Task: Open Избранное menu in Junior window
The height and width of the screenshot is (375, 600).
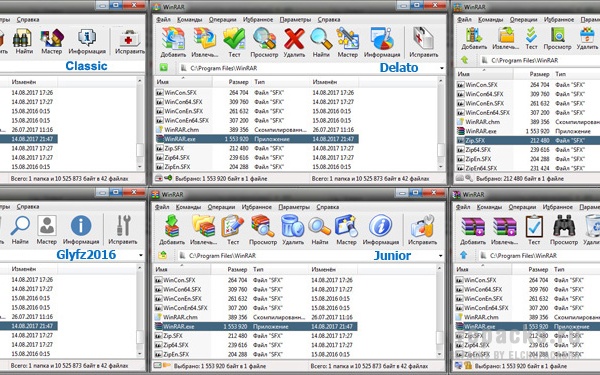Action: pyautogui.click(x=256, y=207)
